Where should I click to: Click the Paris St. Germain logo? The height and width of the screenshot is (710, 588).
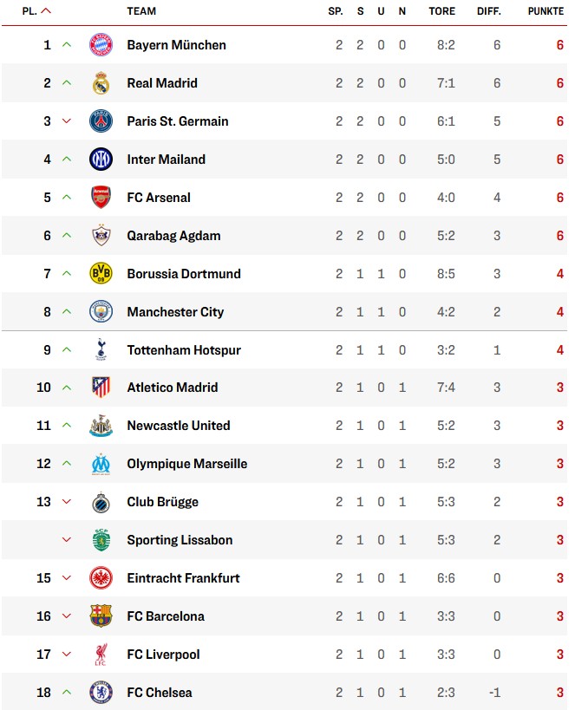[x=101, y=121]
